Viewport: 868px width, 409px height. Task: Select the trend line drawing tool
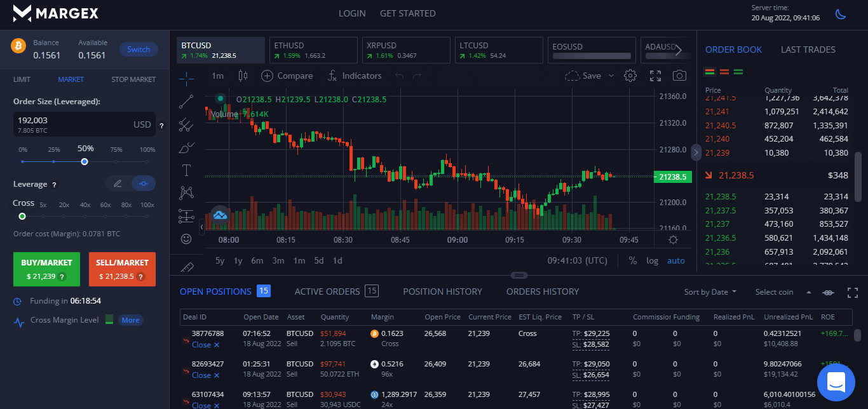pos(186,101)
